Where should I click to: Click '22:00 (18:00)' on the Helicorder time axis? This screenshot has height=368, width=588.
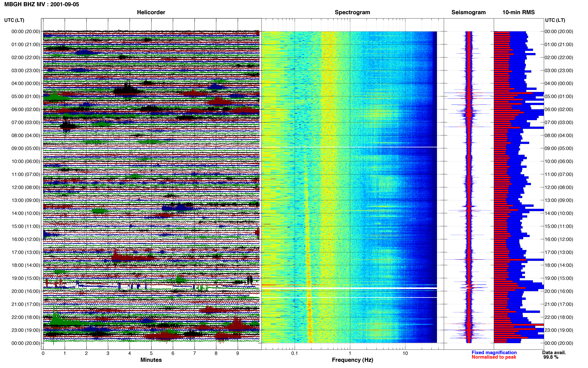(26, 317)
